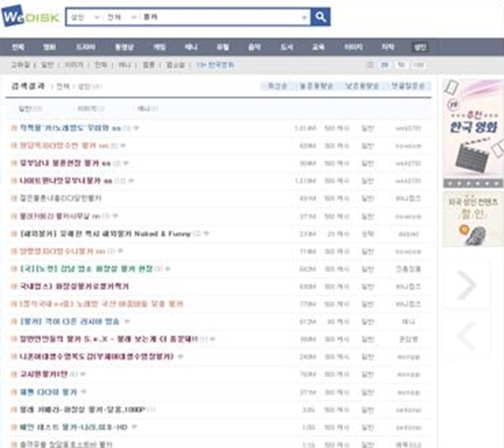
Task: Select the 게임 tab in navigation bar
Action: [x=160, y=48]
